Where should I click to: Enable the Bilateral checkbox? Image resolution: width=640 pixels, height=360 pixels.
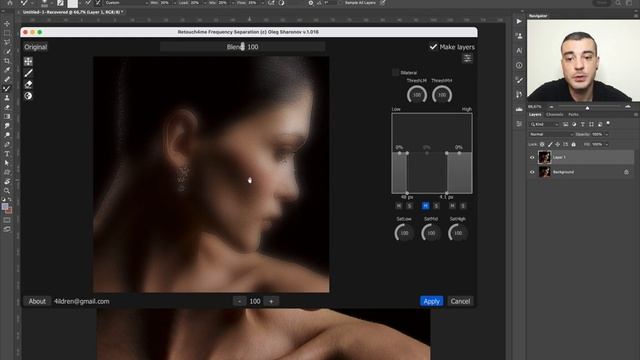point(395,73)
